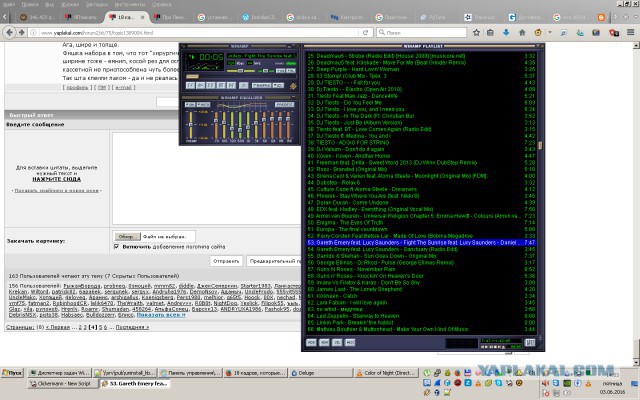Click Показать всех link
Viewport: 640px width, 400px height.
(x=161, y=315)
